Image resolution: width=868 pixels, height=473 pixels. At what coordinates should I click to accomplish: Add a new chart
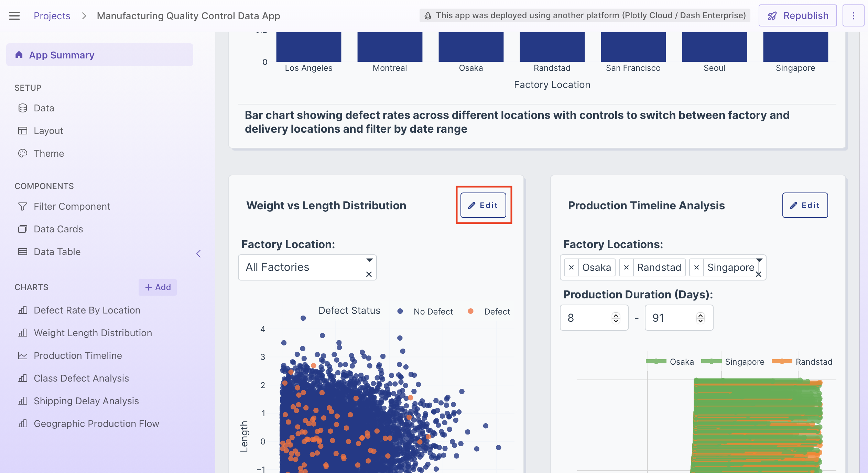pyautogui.click(x=158, y=287)
